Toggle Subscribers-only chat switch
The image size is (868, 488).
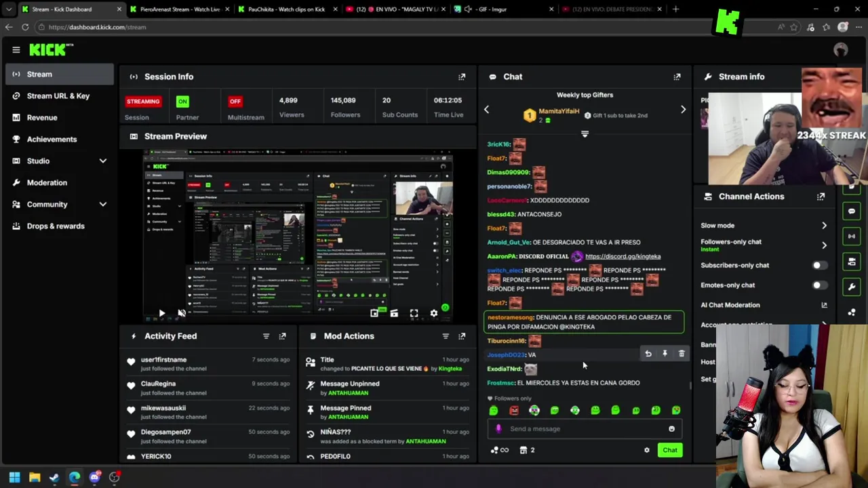pyautogui.click(x=819, y=266)
